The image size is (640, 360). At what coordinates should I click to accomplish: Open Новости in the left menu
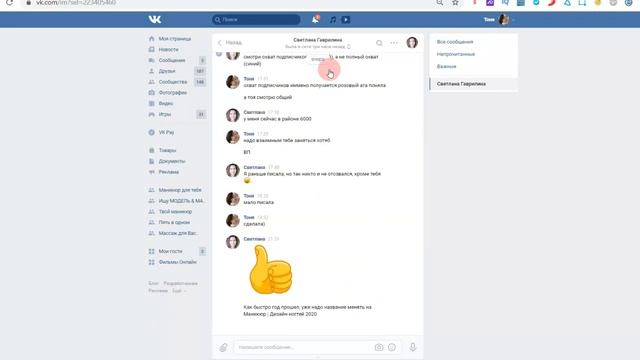[x=169, y=49]
